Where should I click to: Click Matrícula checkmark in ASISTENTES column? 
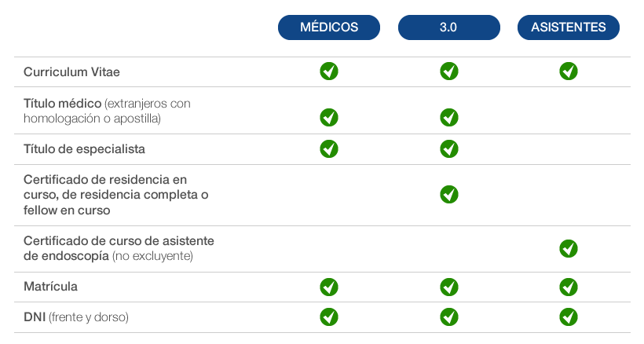569,287
